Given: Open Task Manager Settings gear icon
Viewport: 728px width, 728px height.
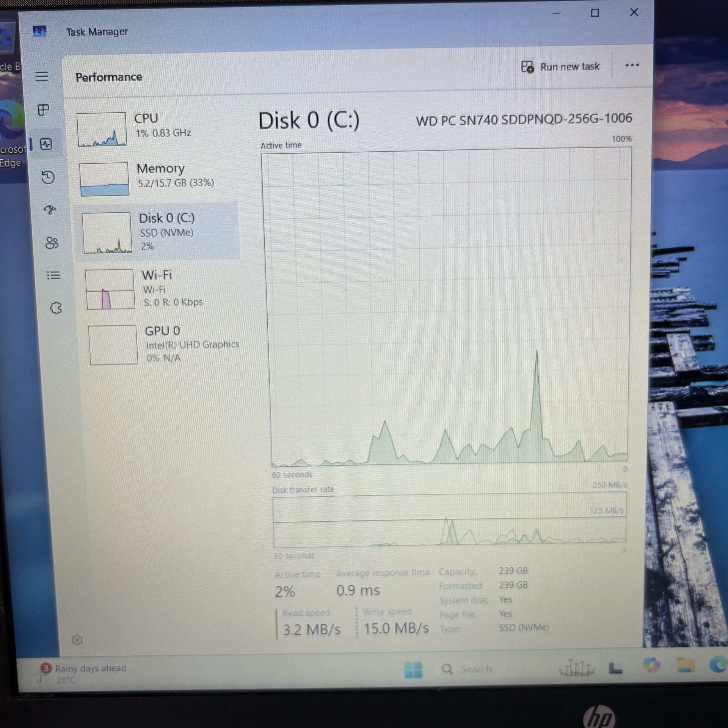Looking at the screenshot, I should (x=77, y=640).
